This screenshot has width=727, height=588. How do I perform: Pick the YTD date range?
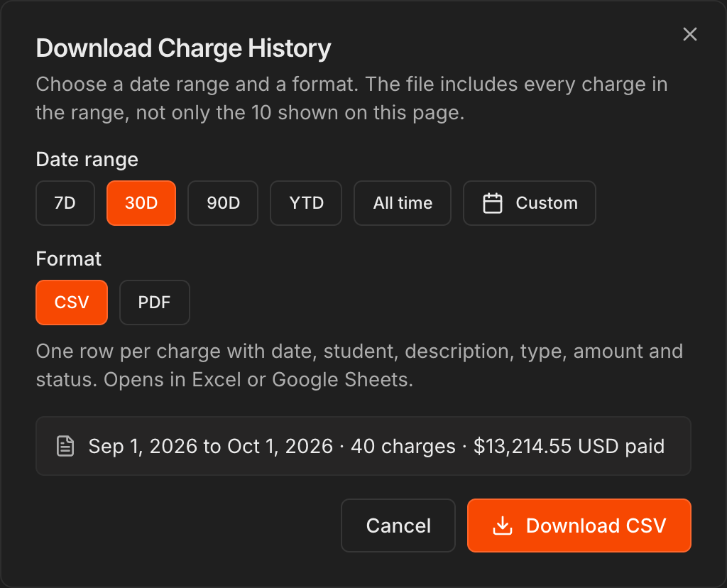point(306,203)
